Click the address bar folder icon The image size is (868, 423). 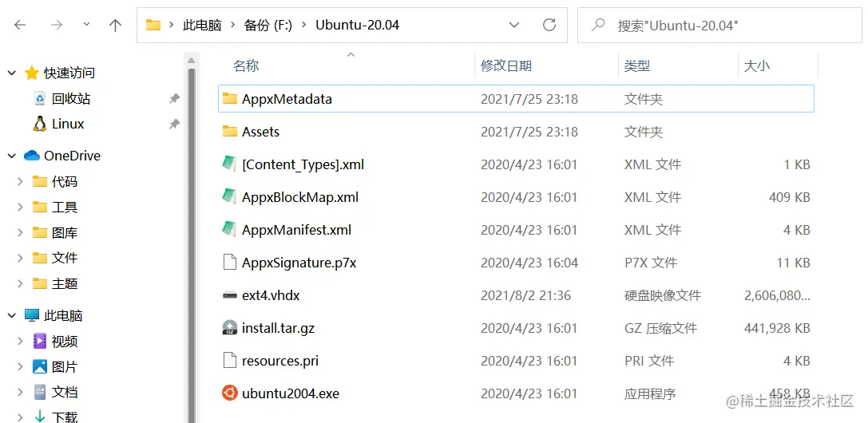tap(153, 25)
